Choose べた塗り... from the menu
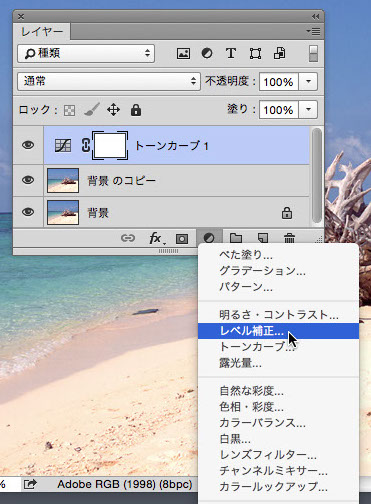The image size is (371, 504). (x=278, y=255)
